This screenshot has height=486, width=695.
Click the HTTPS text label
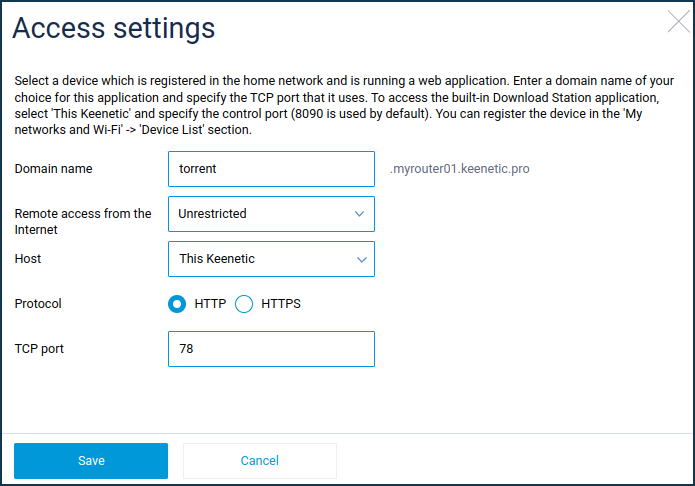(x=281, y=304)
